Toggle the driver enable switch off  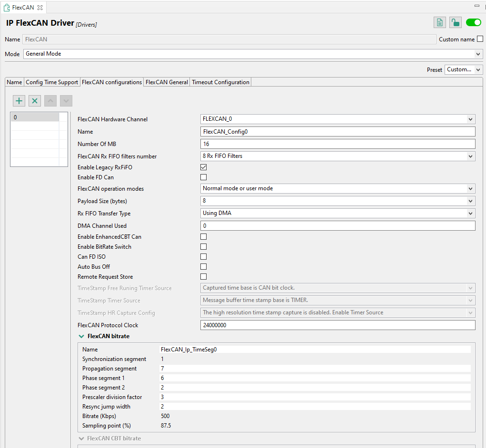click(x=474, y=22)
